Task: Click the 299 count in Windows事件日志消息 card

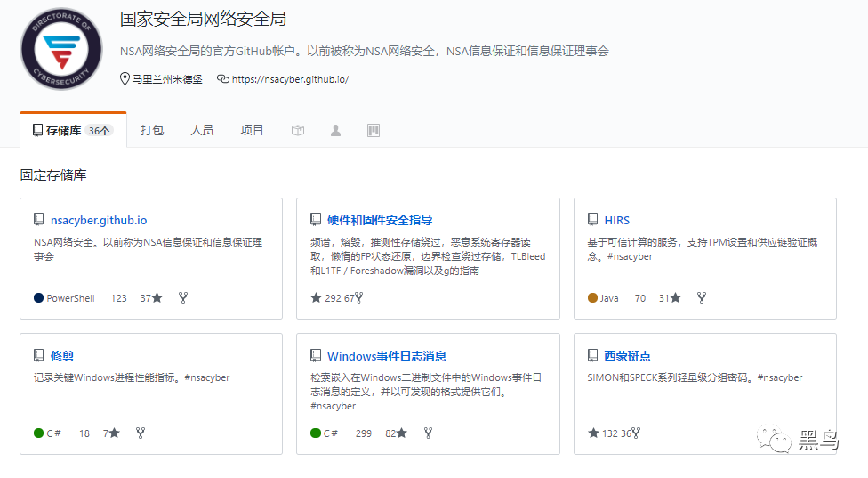Action: tap(364, 433)
